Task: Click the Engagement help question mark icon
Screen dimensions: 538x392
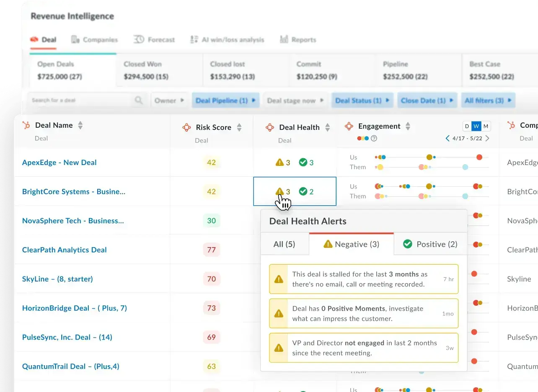Action: (374, 138)
